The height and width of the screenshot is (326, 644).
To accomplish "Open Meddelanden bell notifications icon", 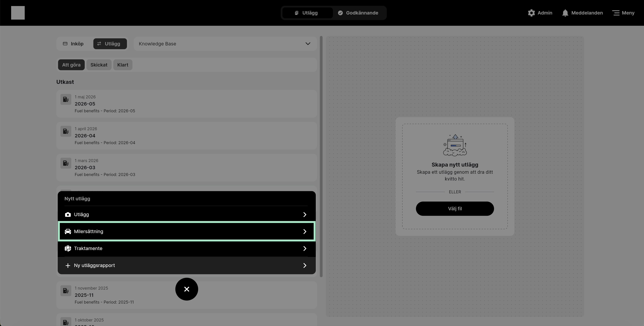I will (x=565, y=13).
